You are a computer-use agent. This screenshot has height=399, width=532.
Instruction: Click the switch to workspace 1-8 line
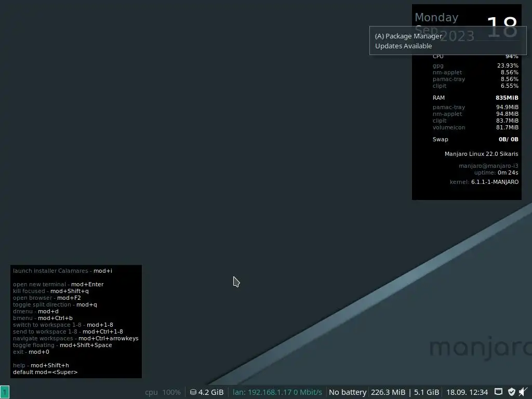63,325
